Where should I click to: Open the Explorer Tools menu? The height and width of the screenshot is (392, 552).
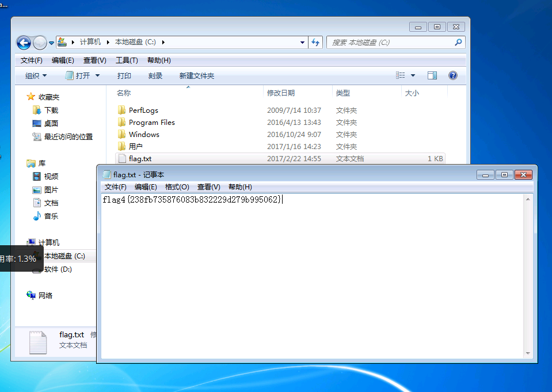click(127, 60)
